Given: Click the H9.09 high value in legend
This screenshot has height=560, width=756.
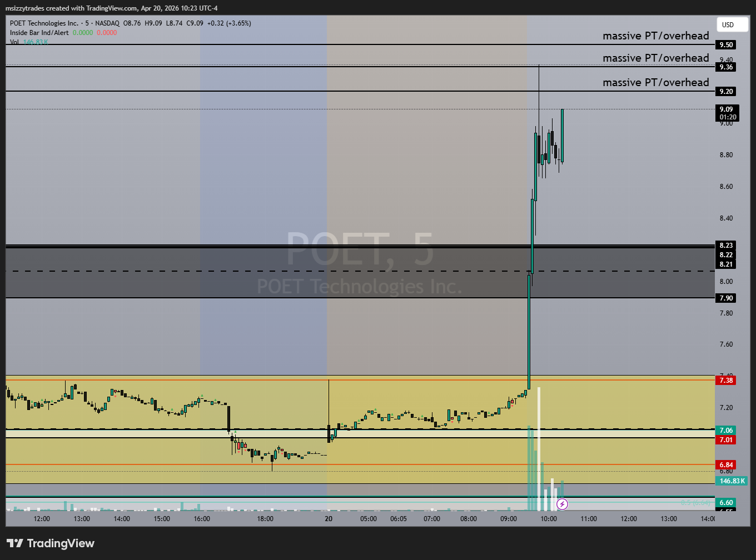Looking at the screenshot, I should (x=153, y=23).
